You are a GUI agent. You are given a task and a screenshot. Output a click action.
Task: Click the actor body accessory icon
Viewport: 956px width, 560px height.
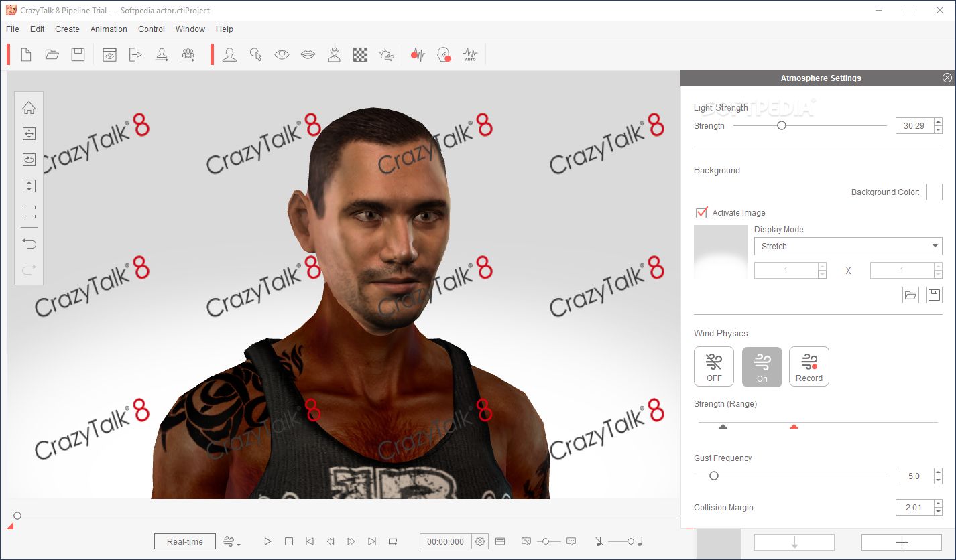[x=334, y=55]
